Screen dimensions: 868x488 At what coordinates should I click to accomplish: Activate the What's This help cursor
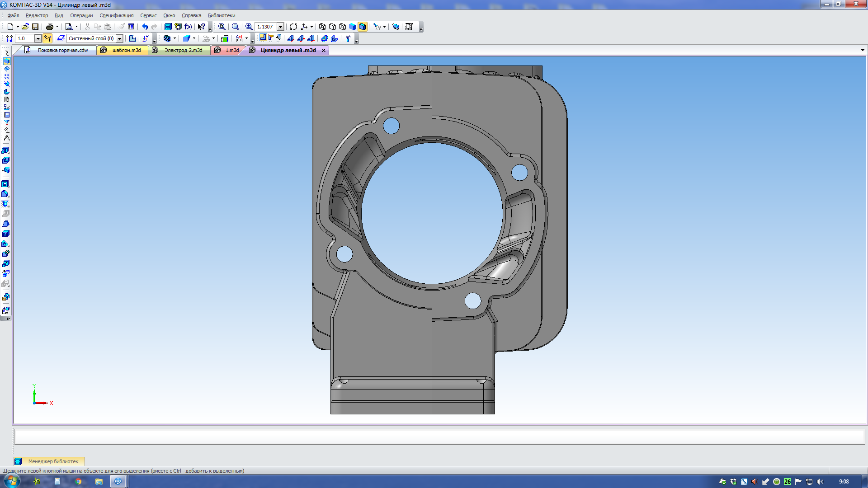click(x=202, y=27)
